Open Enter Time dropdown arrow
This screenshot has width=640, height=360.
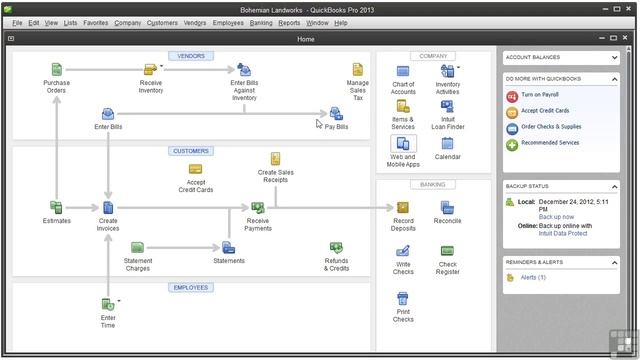coord(119,301)
